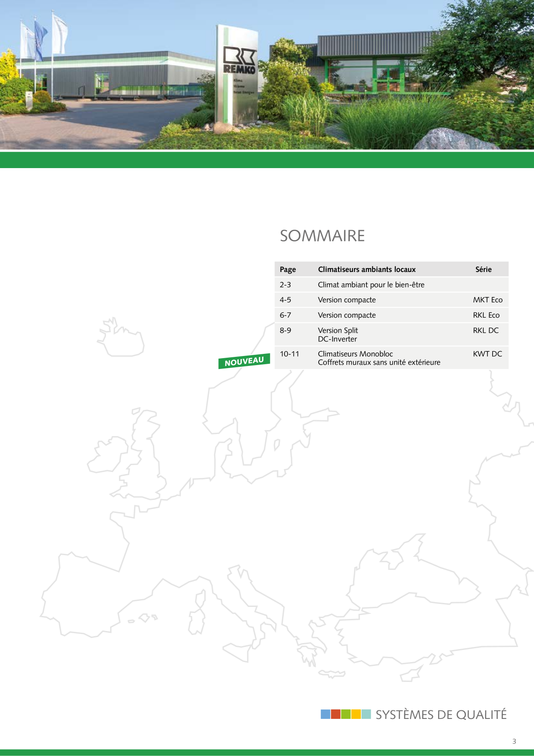Viewport: 534px width, 756px height.
Task: Click "Version compacte" in the MKT Eco row
Action: pyautogui.click(x=347, y=300)
